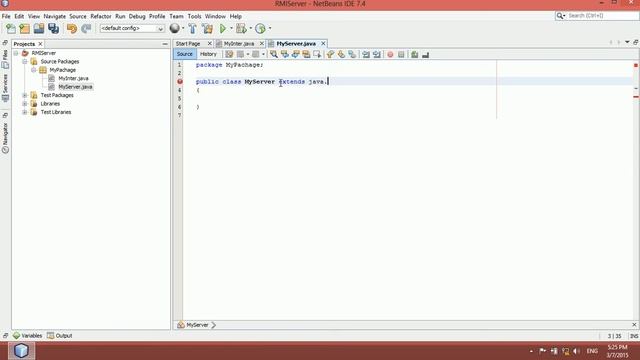Open the File menu
The width and height of the screenshot is (640, 360).
[x=6, y=16]
